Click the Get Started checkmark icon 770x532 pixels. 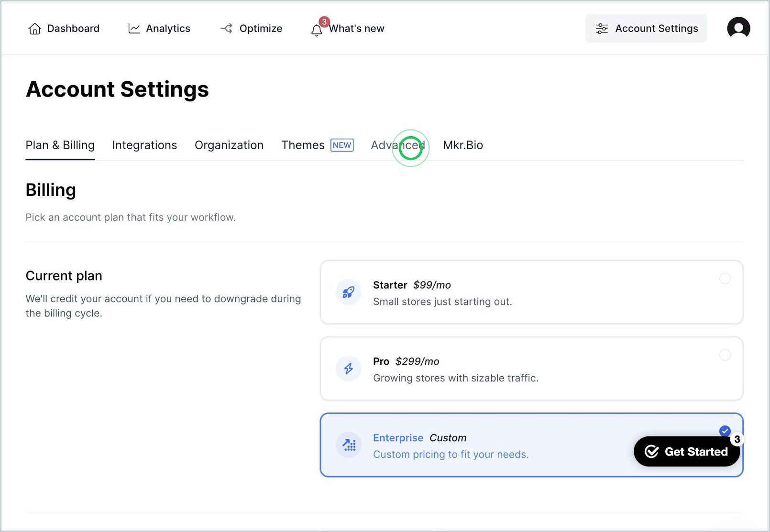(x=652, y=452)
